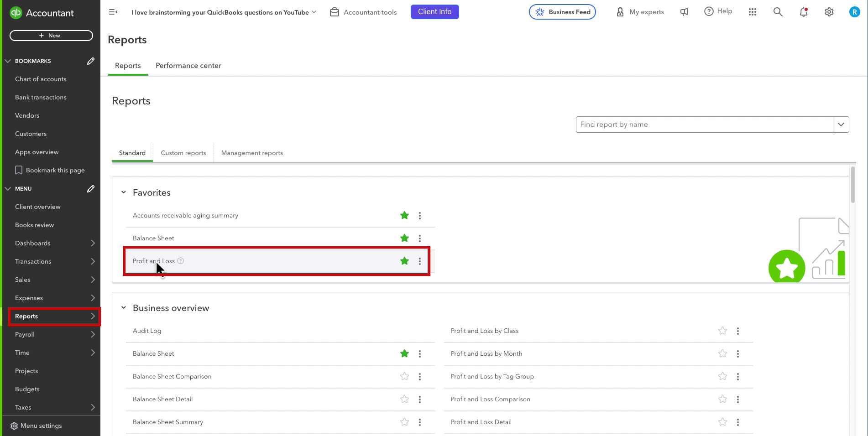The width and height of the screenshot is (868, 436).
Task: Unfavorite the Favorites Balance Sheet star
Action: coord(404,238)
